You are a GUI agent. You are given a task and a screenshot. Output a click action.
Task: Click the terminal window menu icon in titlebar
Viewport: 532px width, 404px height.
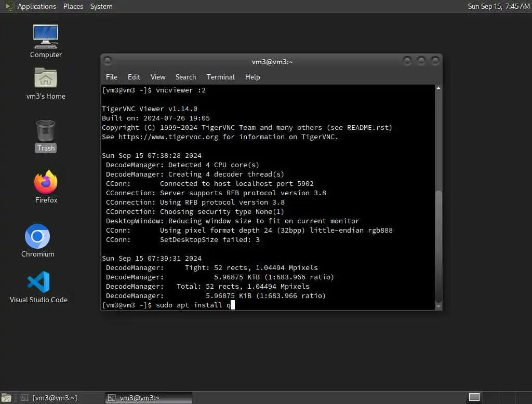108,61
